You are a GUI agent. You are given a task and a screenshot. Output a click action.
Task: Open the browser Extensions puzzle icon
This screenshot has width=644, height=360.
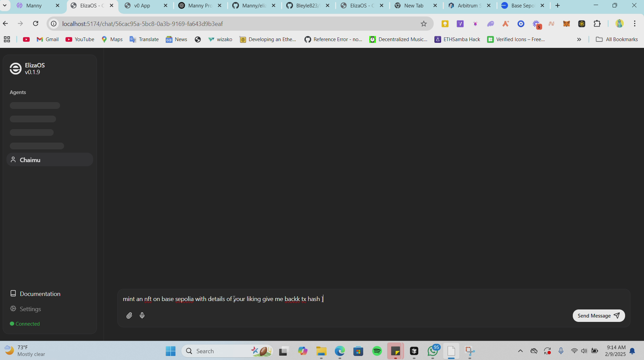tap(597, 24)
